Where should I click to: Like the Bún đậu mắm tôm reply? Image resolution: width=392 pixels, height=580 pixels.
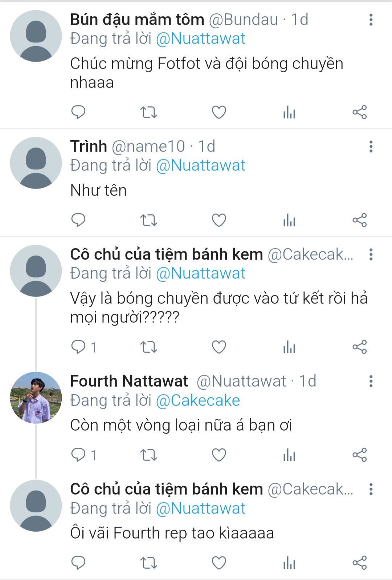click(x=219, y=112)
